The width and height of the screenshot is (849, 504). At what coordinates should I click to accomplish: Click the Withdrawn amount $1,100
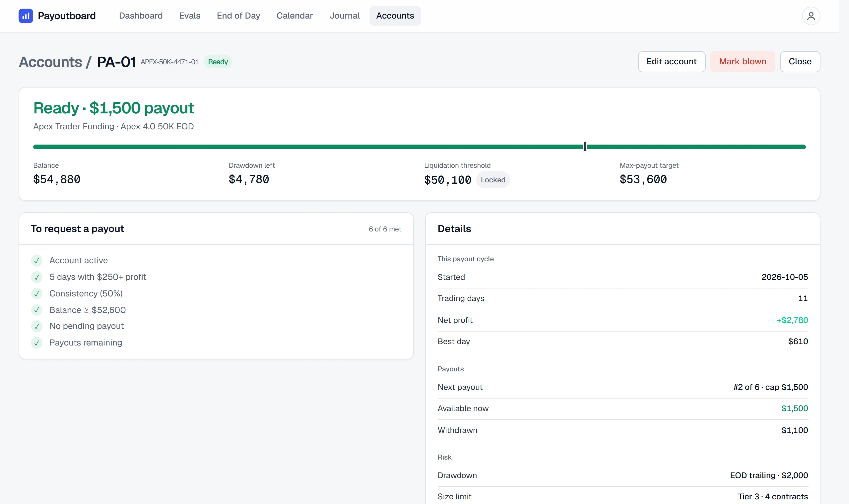(794, 430)
